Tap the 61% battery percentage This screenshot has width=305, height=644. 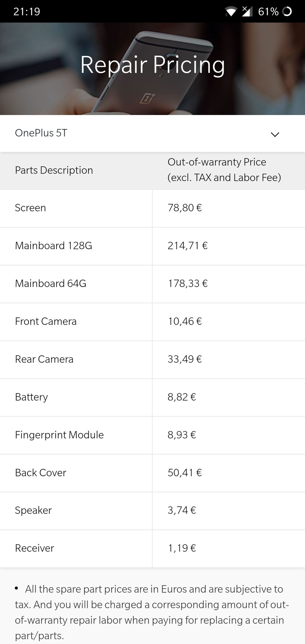click(268, 11)
